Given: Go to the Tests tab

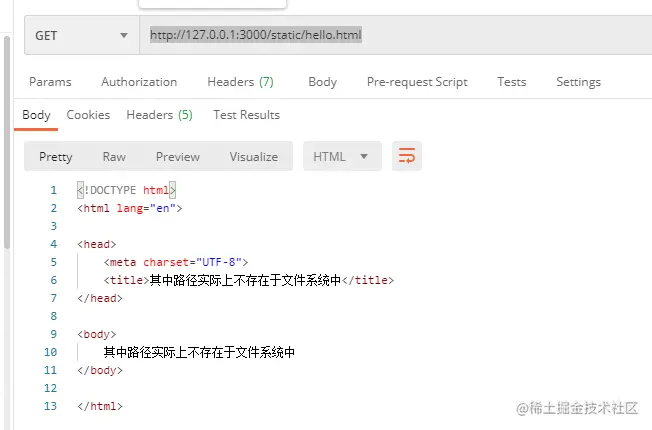Looking at the screenshot, I should coord(512,82).
